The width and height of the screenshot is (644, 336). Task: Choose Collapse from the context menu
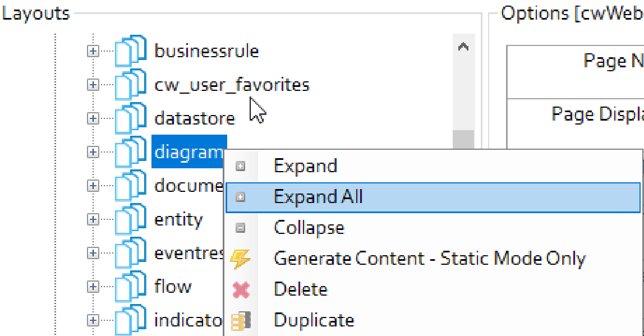tap(309, 228)
